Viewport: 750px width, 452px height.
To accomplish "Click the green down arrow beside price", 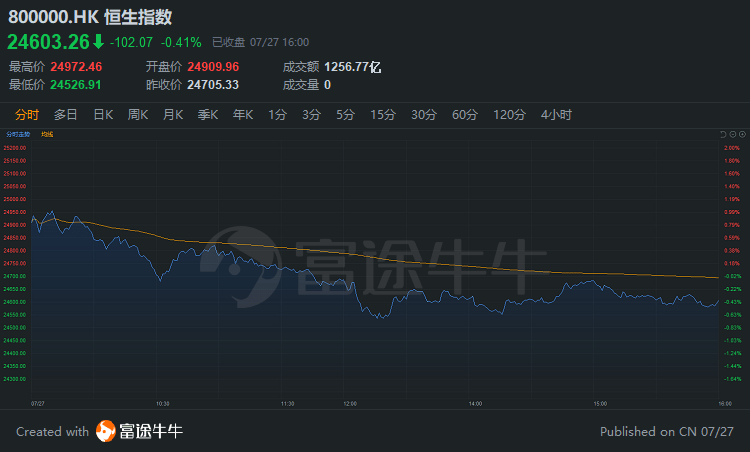I will 97,42.
